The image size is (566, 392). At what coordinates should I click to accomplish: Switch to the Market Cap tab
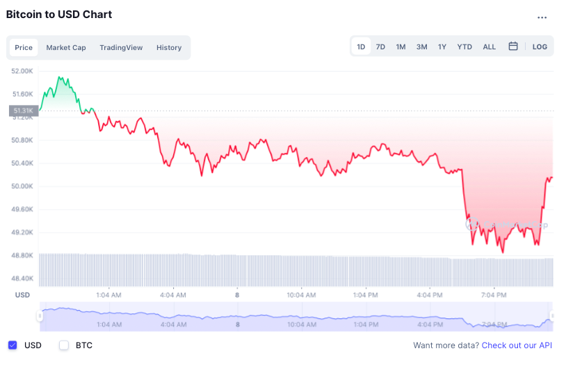[x=66, y=47]
